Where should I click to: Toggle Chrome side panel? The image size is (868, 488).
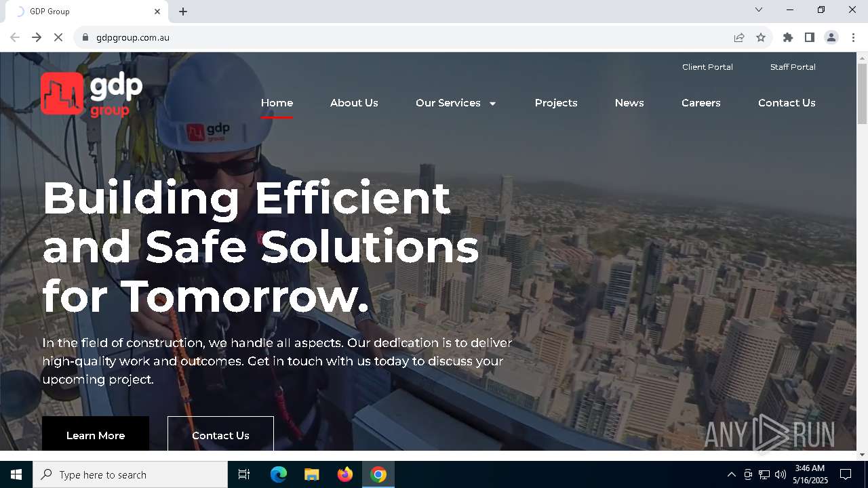[810, 37]
